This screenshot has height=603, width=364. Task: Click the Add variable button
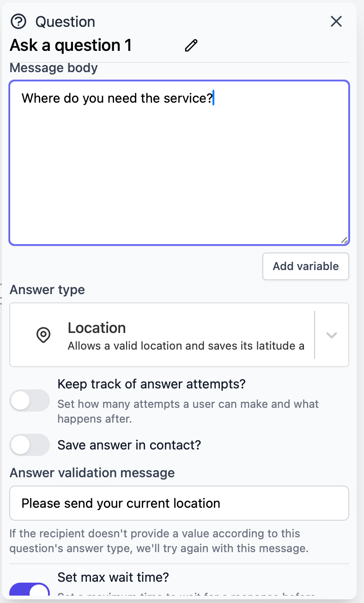305,266
